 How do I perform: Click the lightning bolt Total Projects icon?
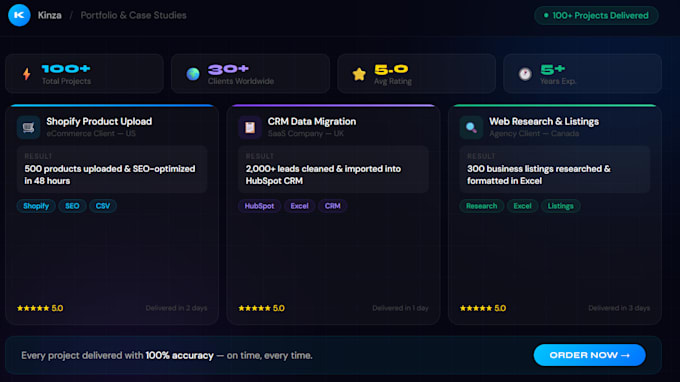click(27, 74)
